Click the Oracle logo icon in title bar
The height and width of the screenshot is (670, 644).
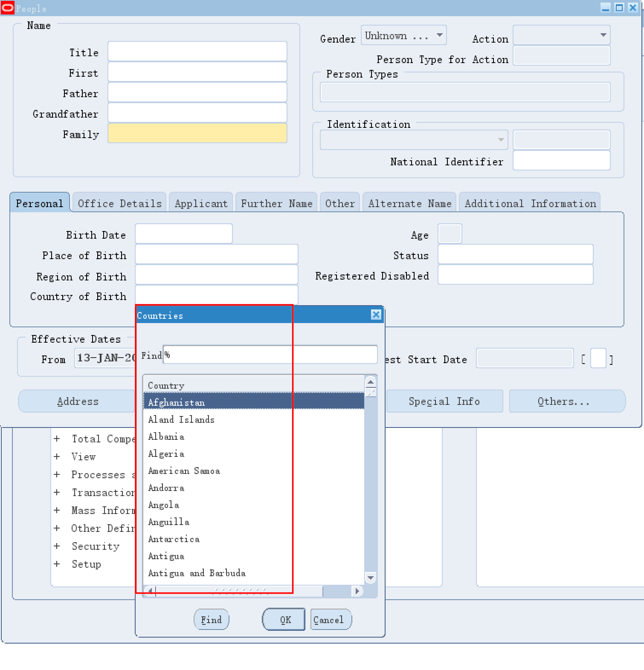click(x=7, y=8)
